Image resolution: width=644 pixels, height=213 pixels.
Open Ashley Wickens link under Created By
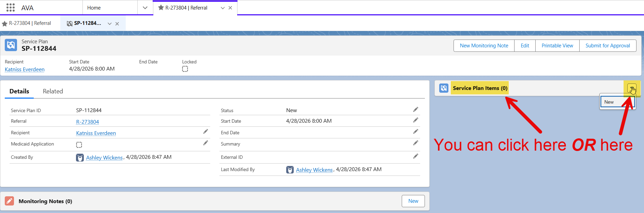(104, 157)
